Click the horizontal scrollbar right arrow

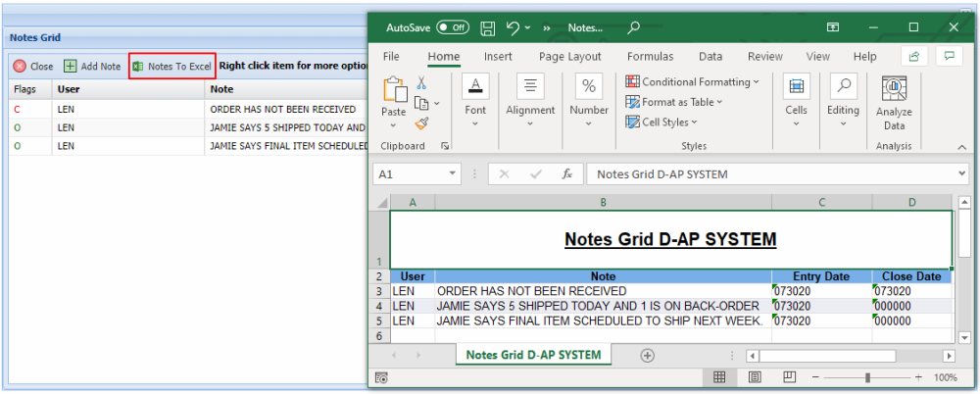point(950,356)
